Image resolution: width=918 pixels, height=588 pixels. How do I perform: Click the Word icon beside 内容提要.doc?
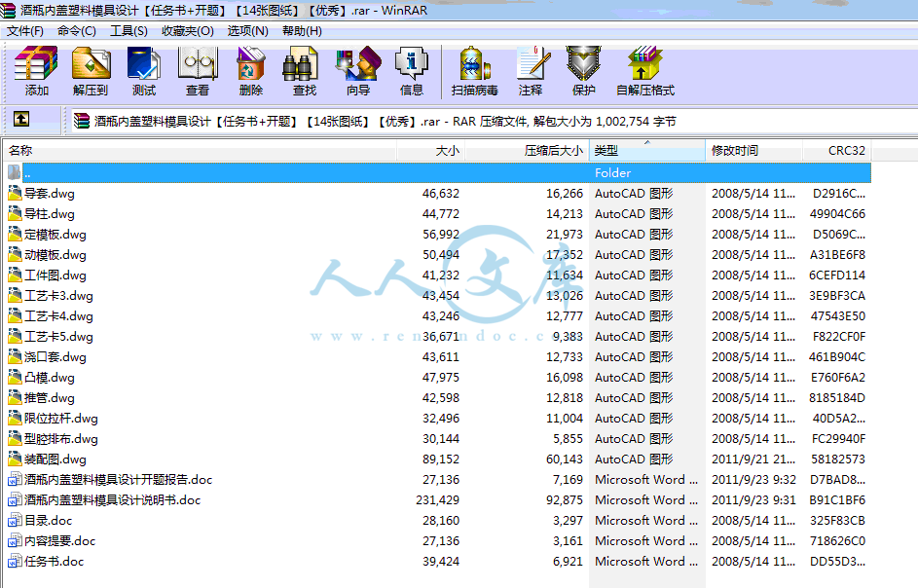[15, 540]
